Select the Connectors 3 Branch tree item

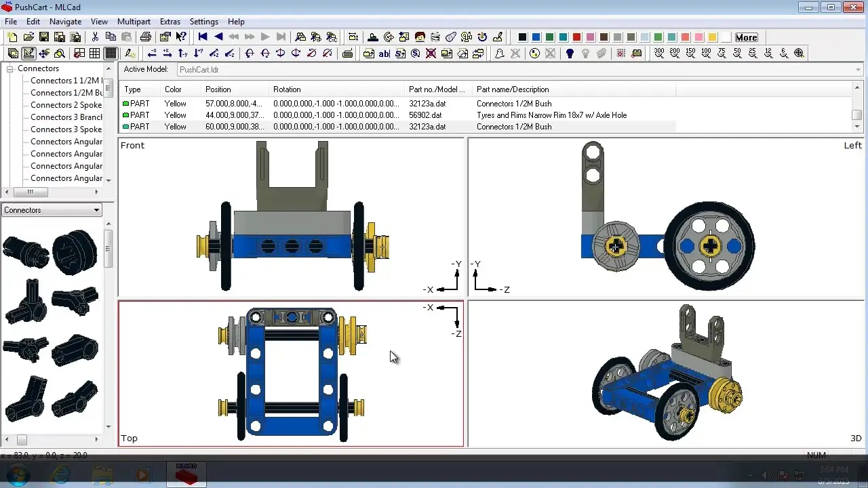(x=66, y=117)
